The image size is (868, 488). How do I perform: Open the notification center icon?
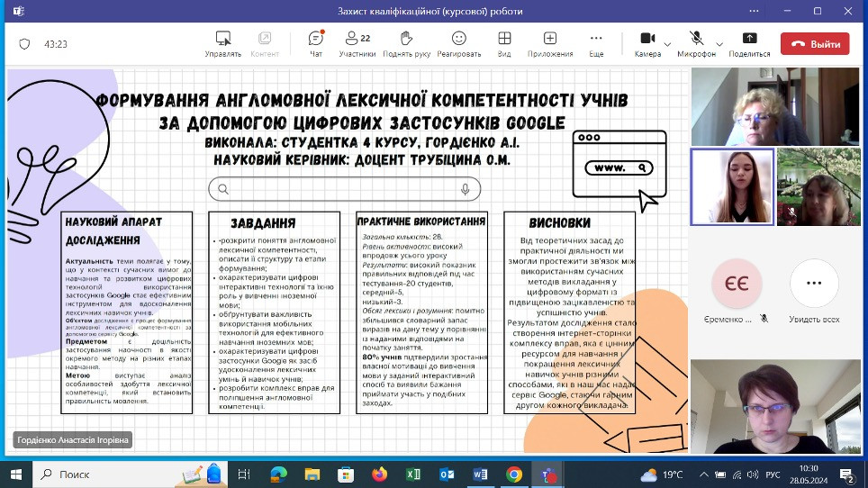pyautogui.click(x=846, y=474)
